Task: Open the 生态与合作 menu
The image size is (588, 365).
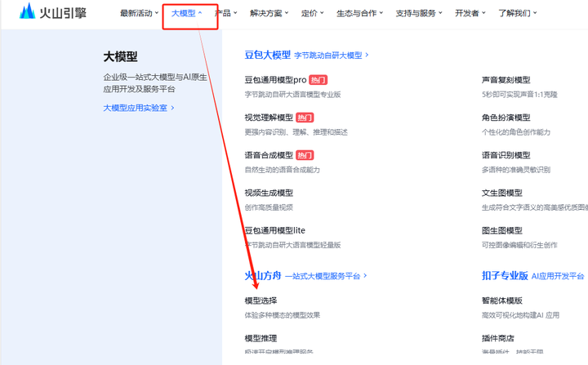Action: click(x=359, y=13)
